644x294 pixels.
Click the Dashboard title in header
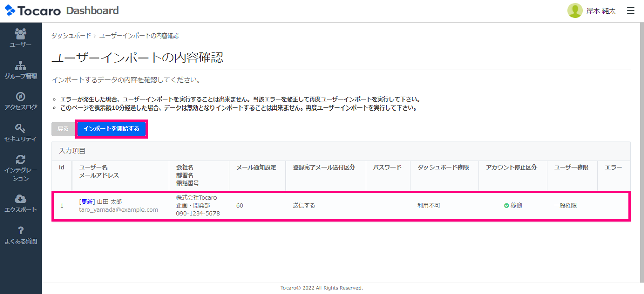pos(92,11)
